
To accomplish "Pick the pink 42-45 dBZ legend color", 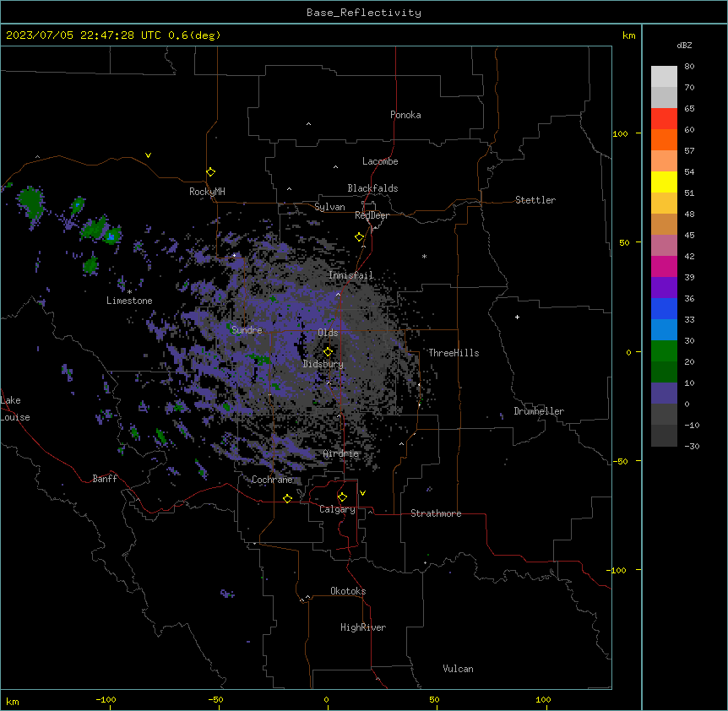I will point(664,246).
